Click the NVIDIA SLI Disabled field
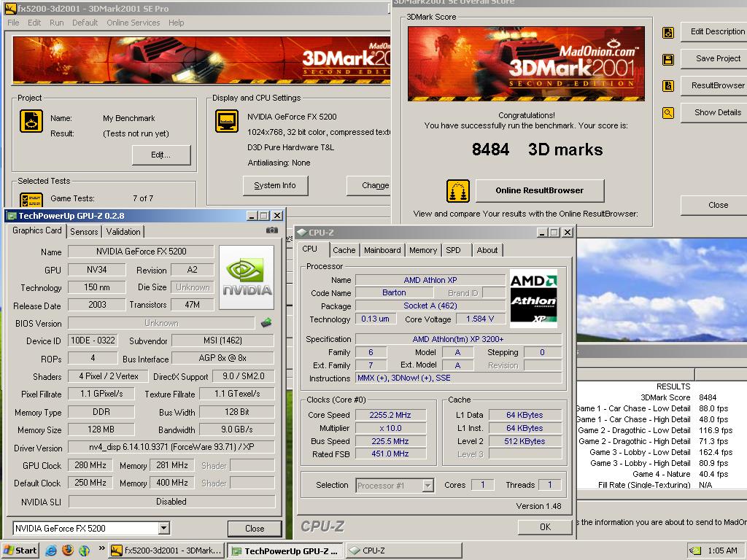 coord(171,502)
